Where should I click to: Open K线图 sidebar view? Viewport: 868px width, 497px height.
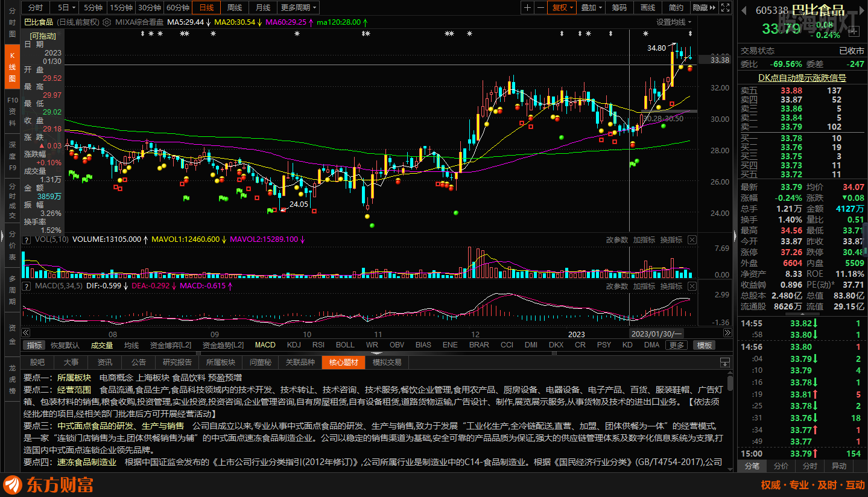tap(12, 66)
